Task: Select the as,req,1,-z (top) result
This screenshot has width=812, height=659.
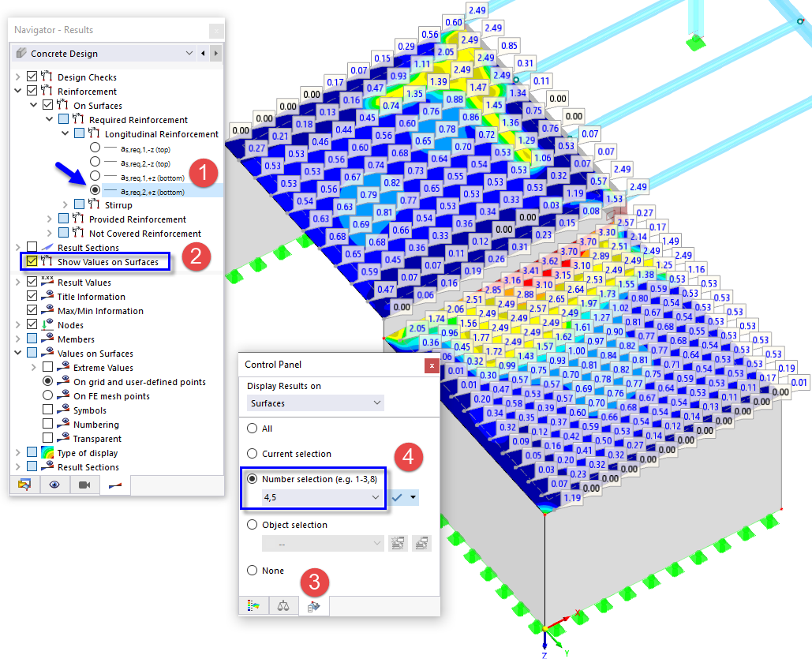Action: point(95,148)
